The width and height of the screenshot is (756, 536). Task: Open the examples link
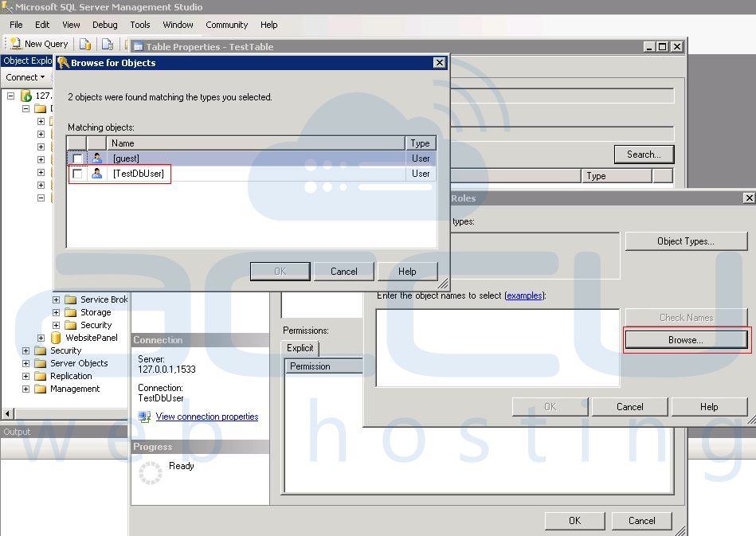click(524, 295)
